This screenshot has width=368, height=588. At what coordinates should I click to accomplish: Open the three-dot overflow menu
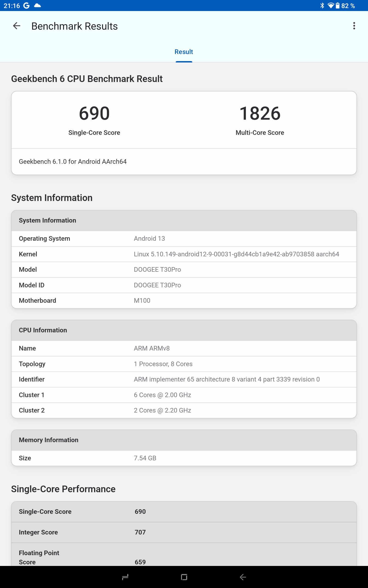(x=354, y=26)
